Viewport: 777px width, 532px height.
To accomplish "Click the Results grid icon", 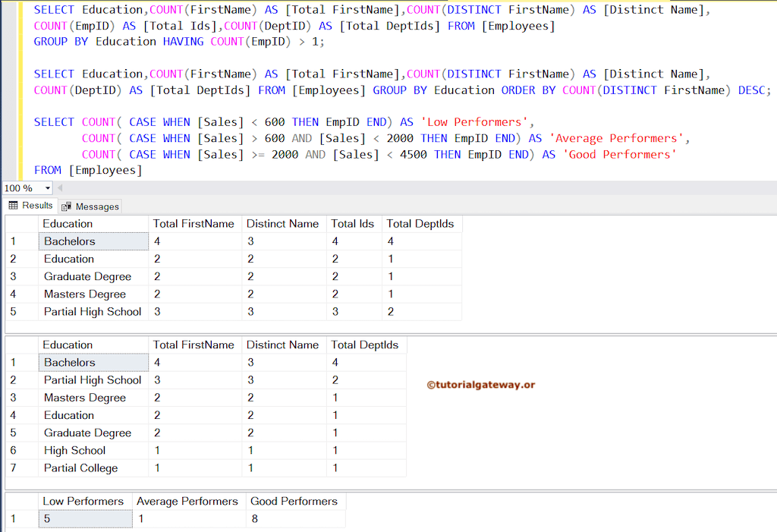I will (13, 206).
